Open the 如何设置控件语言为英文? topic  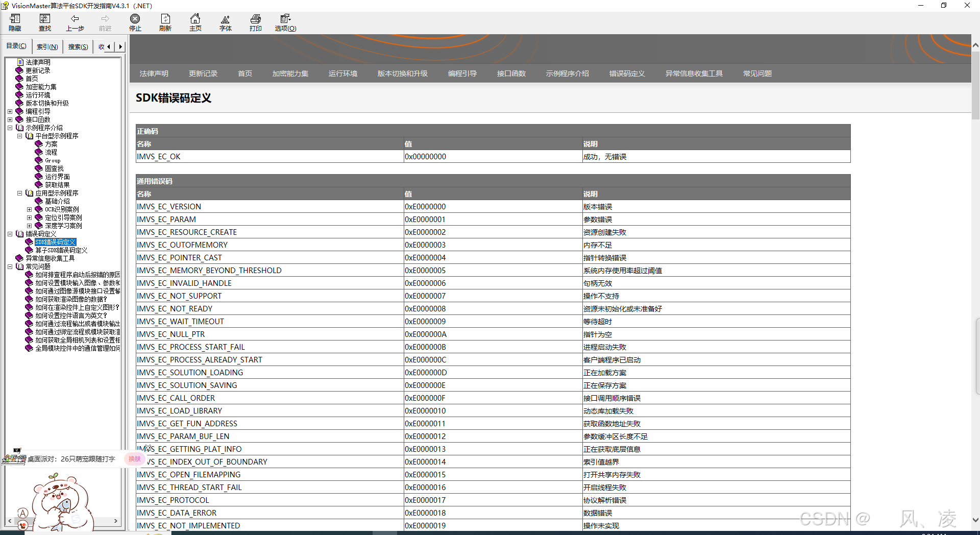tap(71, 315)
